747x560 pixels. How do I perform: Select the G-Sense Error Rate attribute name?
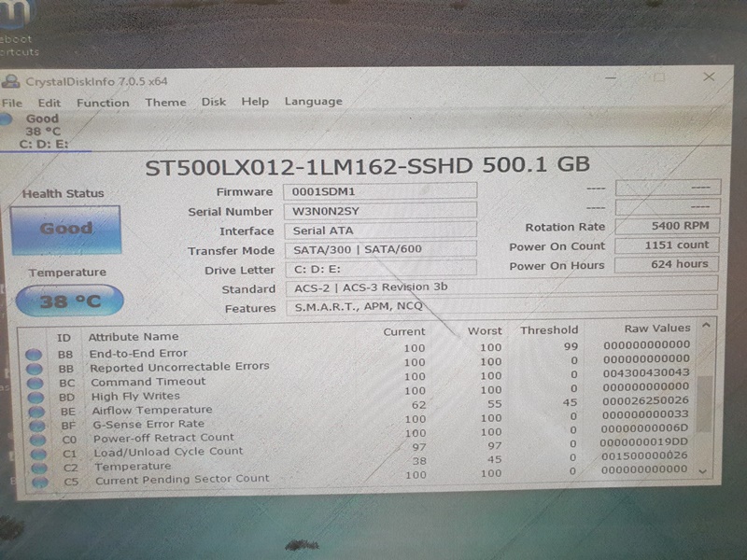tap(148, 424)
